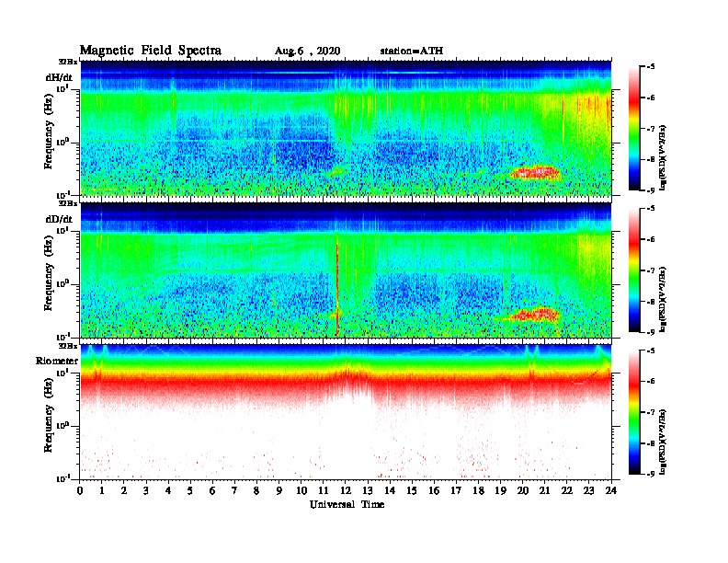Click the "Magnetic Field Spectra" plot title

click(151, 51)
